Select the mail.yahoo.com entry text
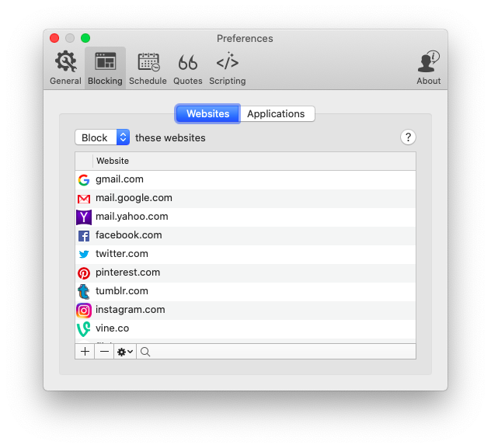Image resolution: width=491 pixels, height=448 pixels. (132, 217)
